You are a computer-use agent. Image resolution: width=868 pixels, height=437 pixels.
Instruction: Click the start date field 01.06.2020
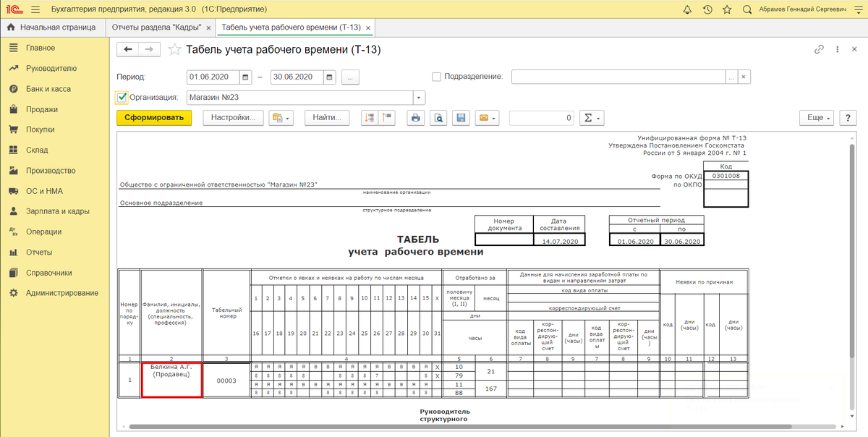(x=213, y=77)
